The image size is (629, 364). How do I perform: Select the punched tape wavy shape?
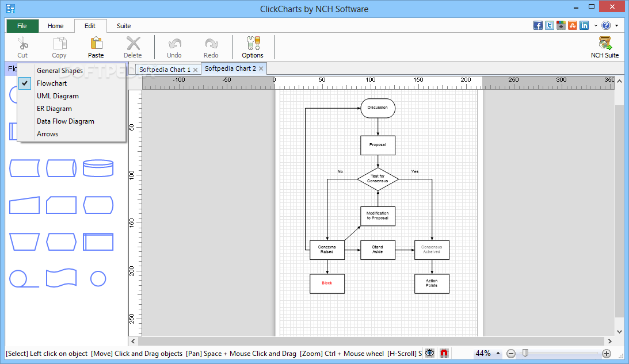point(62,278)
